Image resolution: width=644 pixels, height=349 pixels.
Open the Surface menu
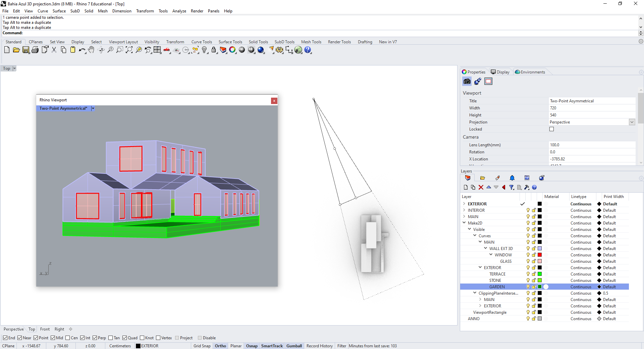59,11
